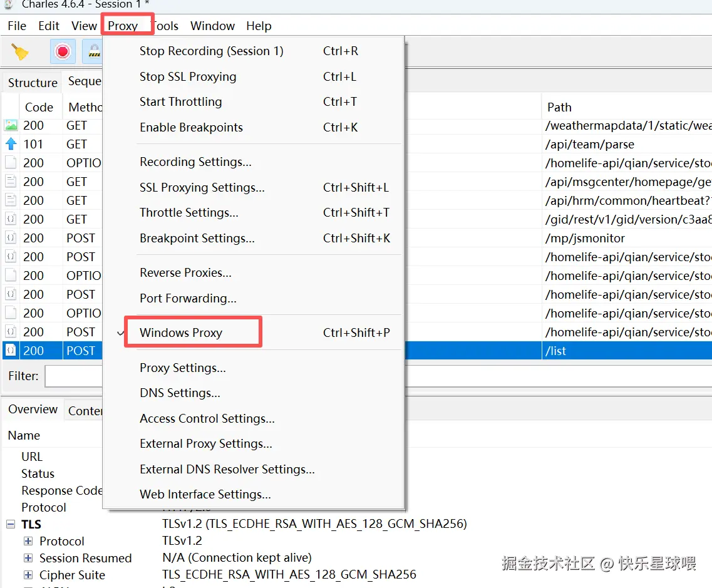Select the /api/hrm/common/heartbeat row
Image resolution: width=712 pixels, height=588 pixels.
pyautogui.click(x=627, y=200)
